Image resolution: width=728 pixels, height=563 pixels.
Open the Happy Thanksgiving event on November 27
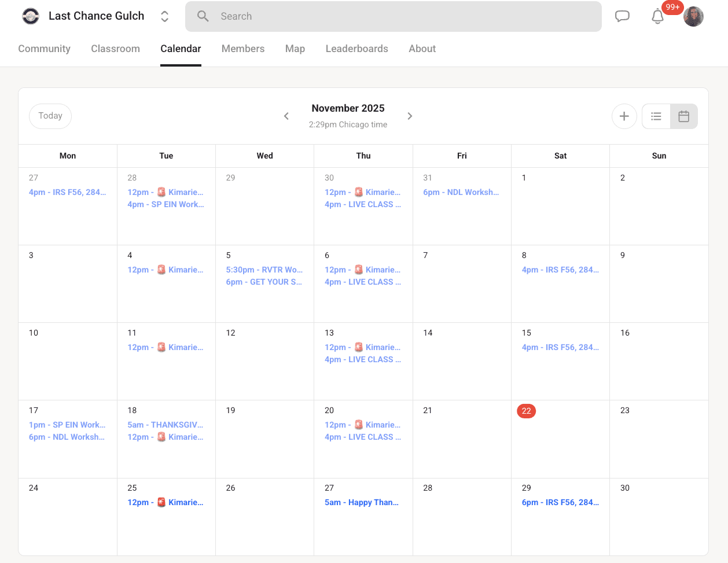point(362,502)
